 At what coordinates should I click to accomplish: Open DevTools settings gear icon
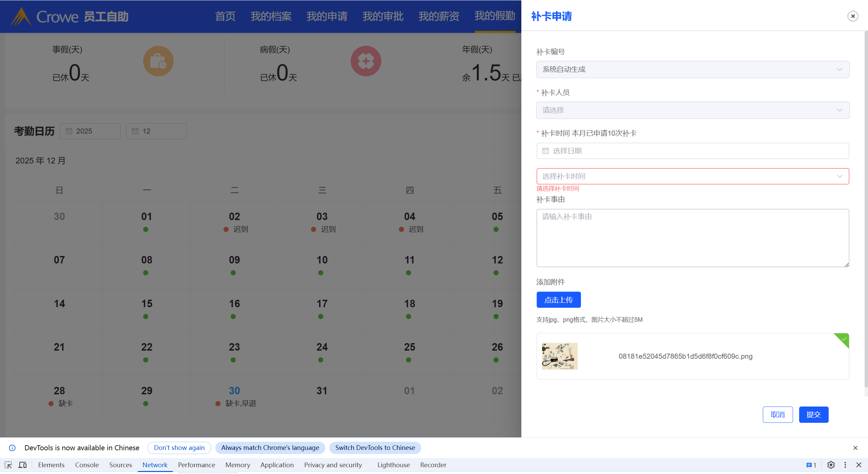pos(831,465)
